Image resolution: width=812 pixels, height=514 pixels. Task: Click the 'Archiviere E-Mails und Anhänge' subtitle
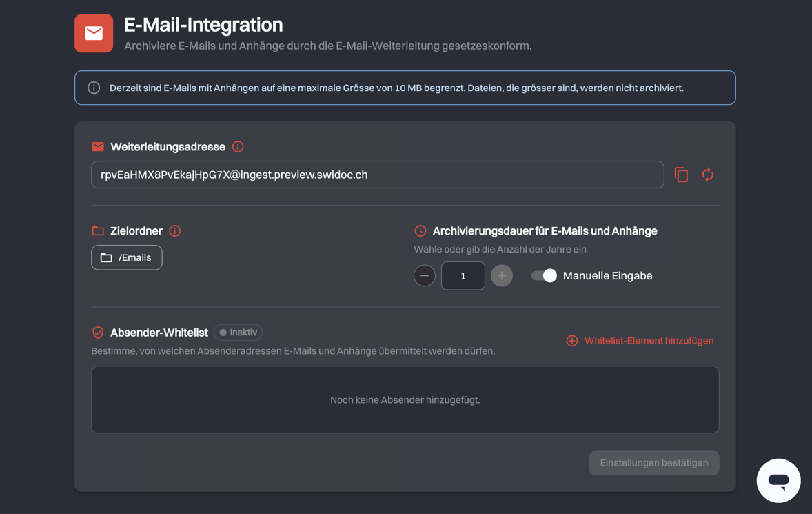[328, 46]
